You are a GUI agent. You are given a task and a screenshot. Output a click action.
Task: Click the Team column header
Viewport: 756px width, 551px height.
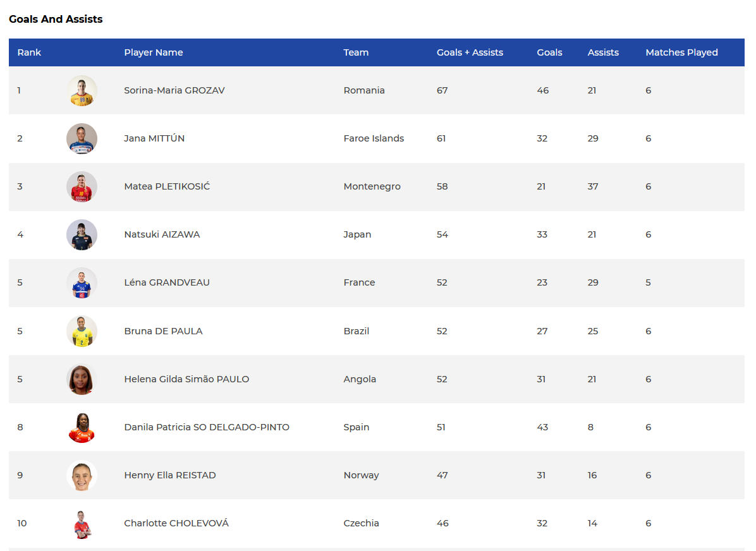(356, 52)
